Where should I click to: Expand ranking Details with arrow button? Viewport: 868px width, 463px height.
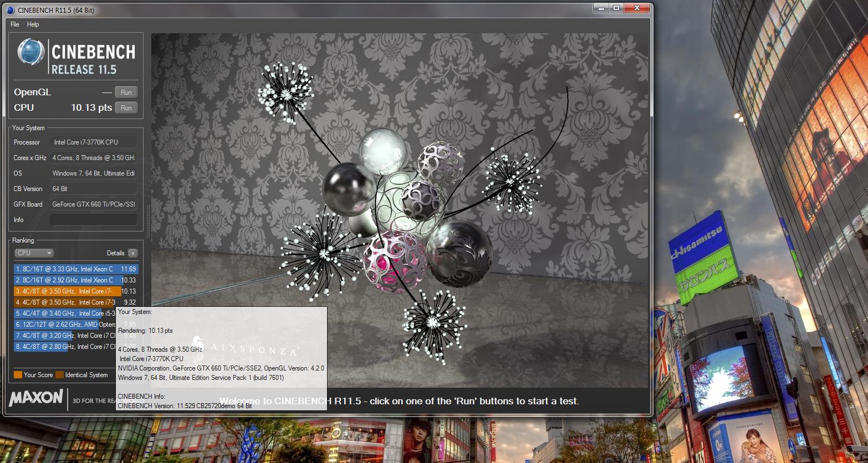pos(132,253)
